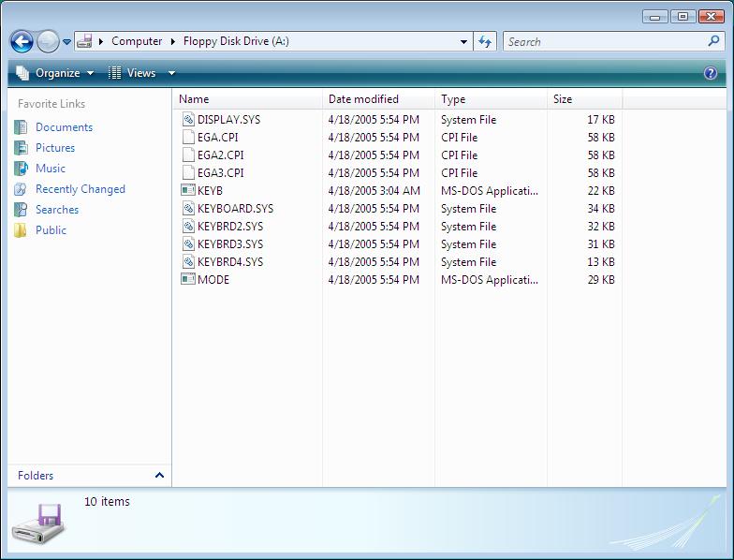Click the Searches folder icon
The image size is (734, 560).
click(x=21, y=210)
